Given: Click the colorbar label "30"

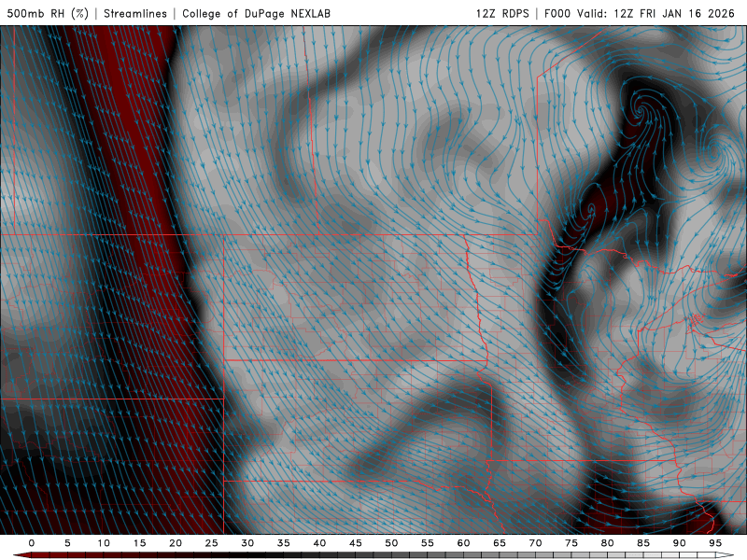Looking at the screenshot, I should [x=247, y=543].
